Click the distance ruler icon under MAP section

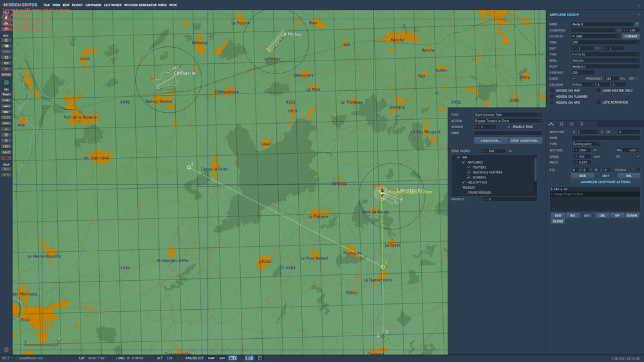[6, 175]
